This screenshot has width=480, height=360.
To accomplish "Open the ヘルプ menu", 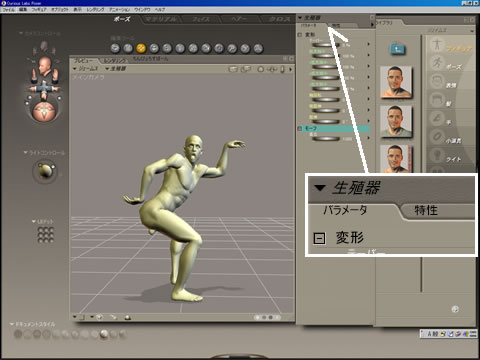I will click(x=160, y=9).
